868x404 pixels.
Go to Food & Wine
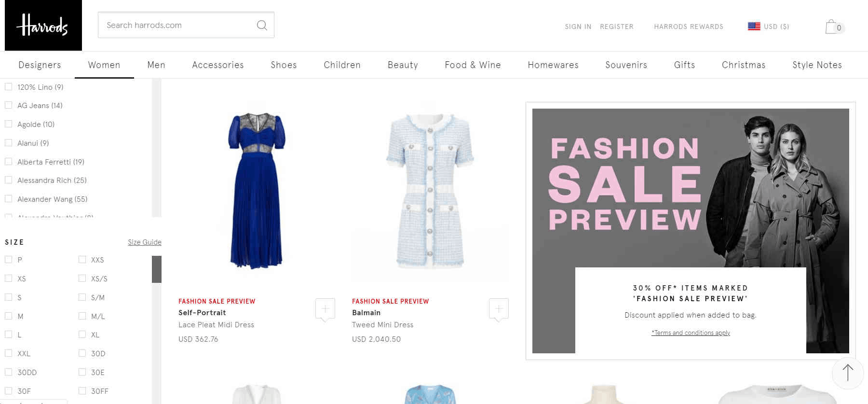pos(473,65)
